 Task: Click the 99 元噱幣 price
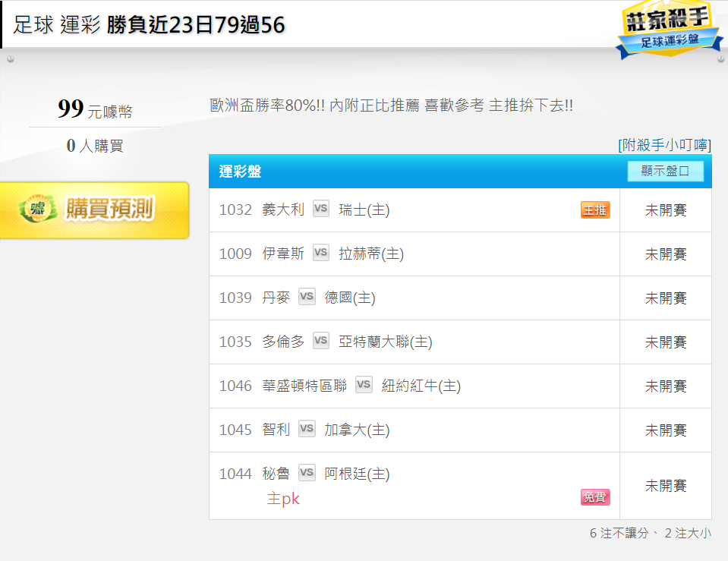point(95,109)
